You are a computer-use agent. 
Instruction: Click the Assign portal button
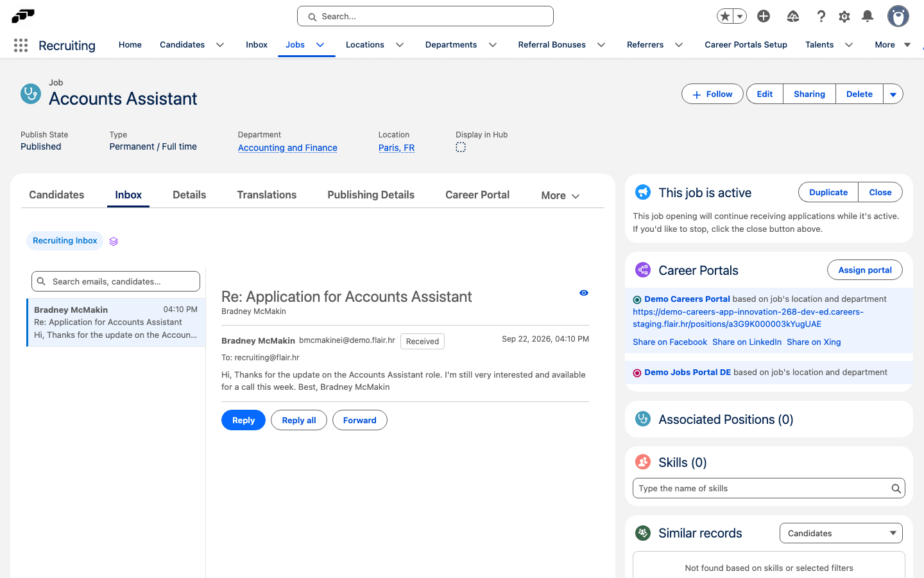[x=865, y=270]
